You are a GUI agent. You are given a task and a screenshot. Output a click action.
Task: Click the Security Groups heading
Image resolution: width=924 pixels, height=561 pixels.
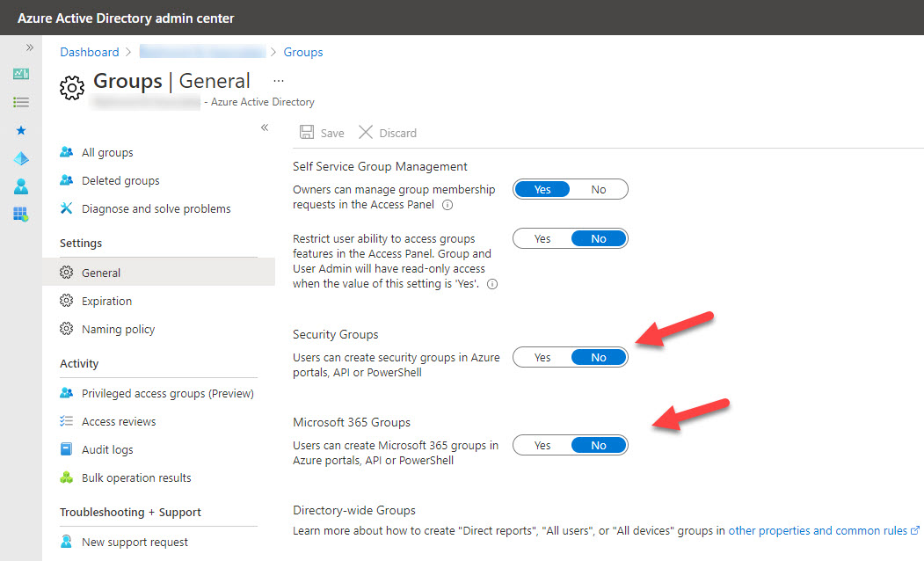(x=336, y=335)
